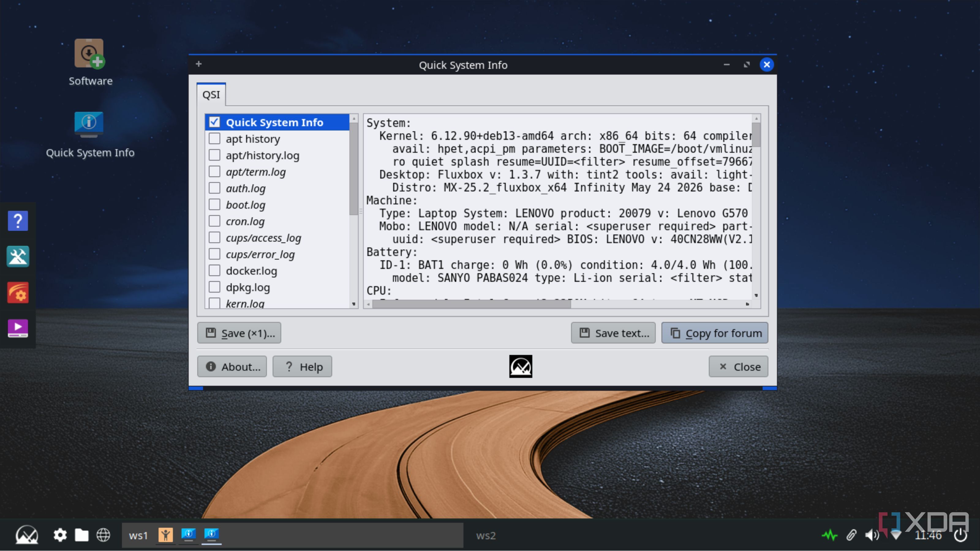Viewport: 980px width, 551px height.
Task: Uncheck the Quick System Info checkbox
Action: [x=215, y=122]
